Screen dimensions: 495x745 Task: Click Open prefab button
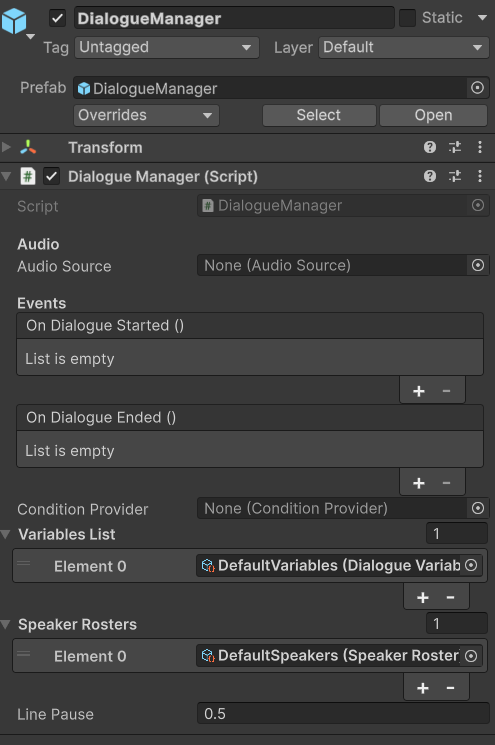point(433,115)
